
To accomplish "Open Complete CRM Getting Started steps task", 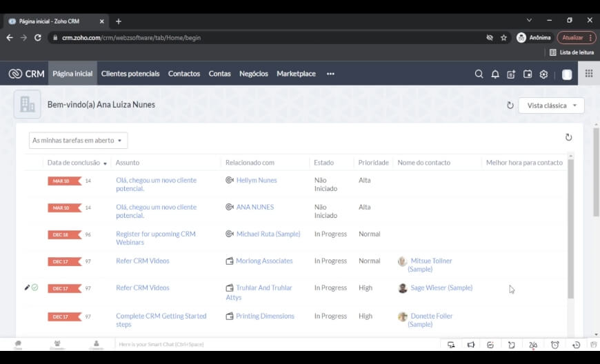I will pos(161,320).
